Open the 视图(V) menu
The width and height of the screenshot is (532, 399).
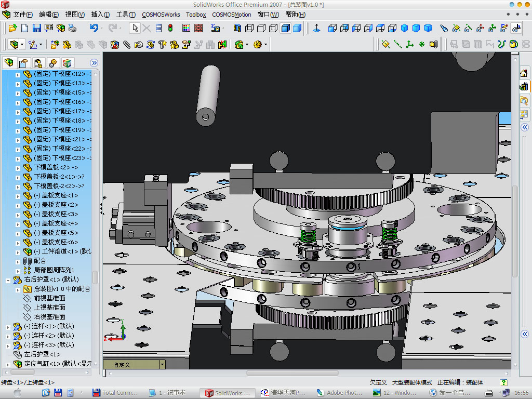tap(75, 15)
